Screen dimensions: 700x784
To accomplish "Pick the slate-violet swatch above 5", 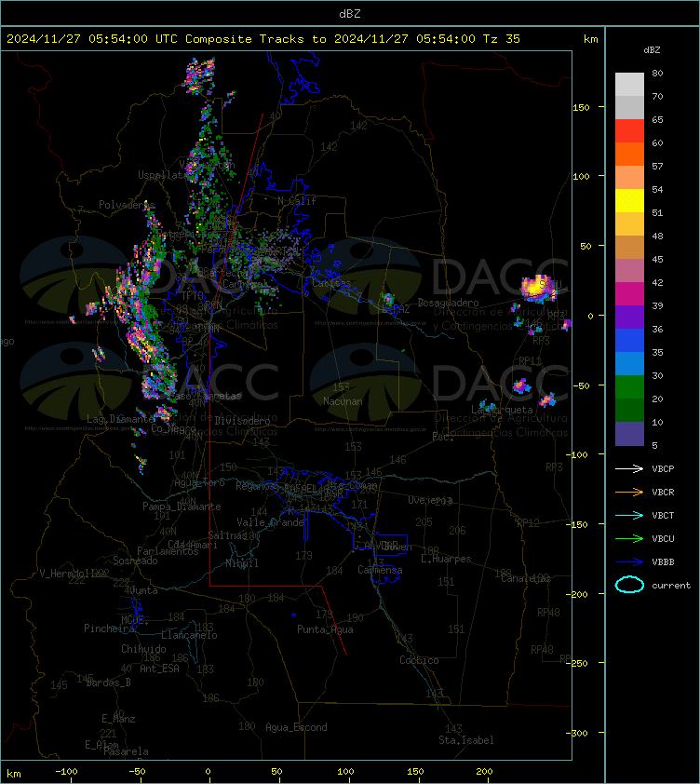I will point(629,434).
